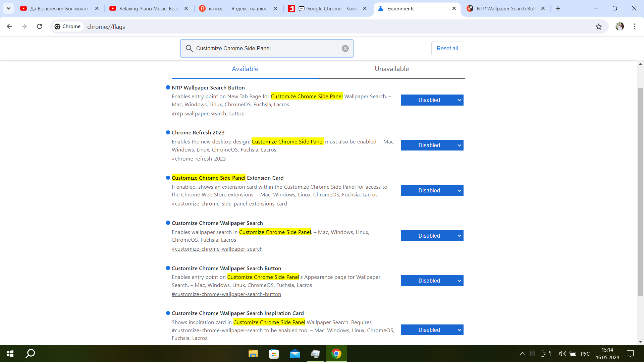Open #customize-chrome-side-panel-extensions-card link

pyautogui.click(x=229, y=204)
